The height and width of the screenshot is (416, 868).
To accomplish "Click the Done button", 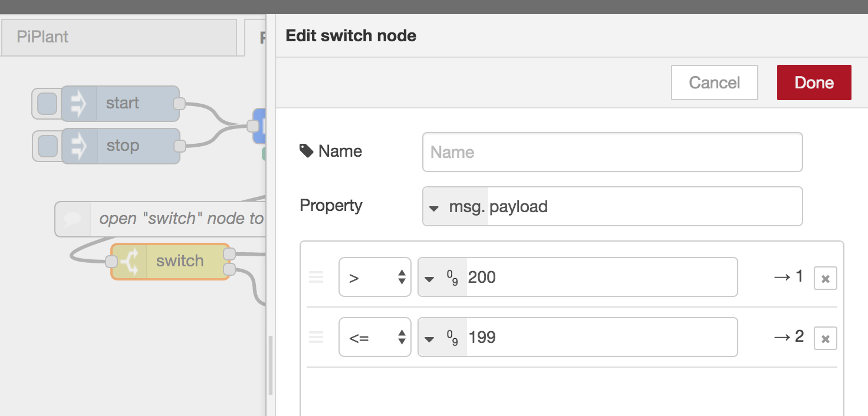I will 814,82.
